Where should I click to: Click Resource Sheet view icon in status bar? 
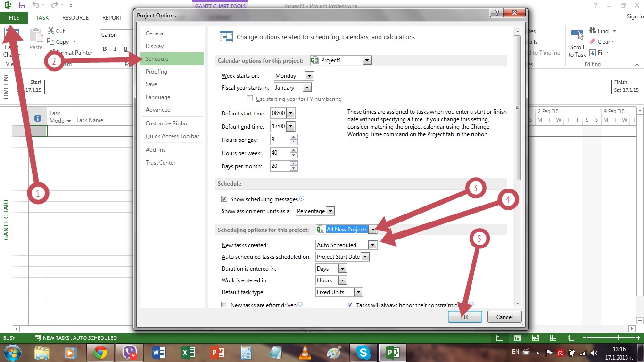tap(553, 338)
